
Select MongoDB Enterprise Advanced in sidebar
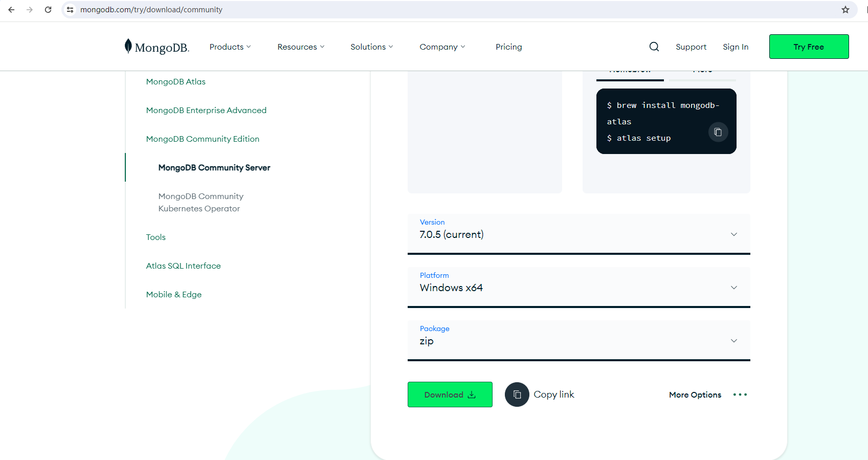[x=206, y=110]
